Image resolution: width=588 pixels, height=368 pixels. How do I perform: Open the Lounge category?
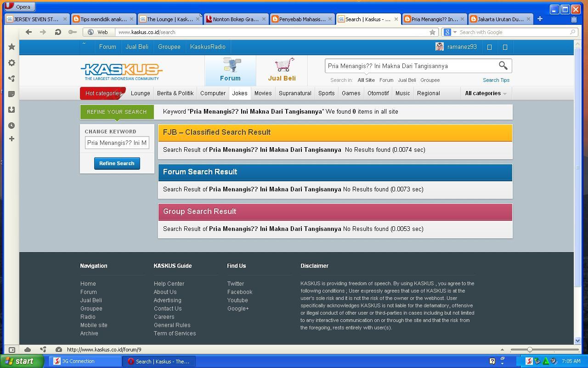click(141, 93)
